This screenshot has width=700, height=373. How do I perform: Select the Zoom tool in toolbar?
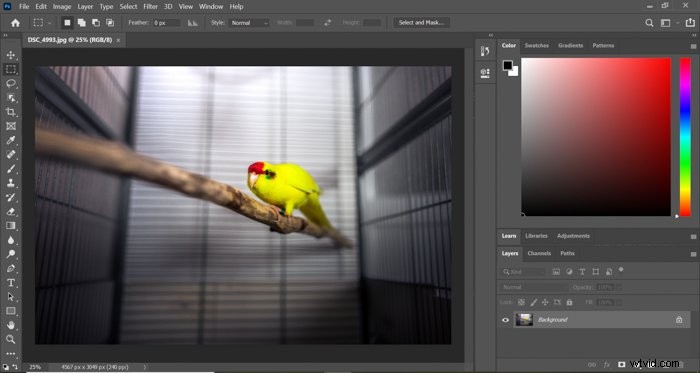click(x=11, y=339)
